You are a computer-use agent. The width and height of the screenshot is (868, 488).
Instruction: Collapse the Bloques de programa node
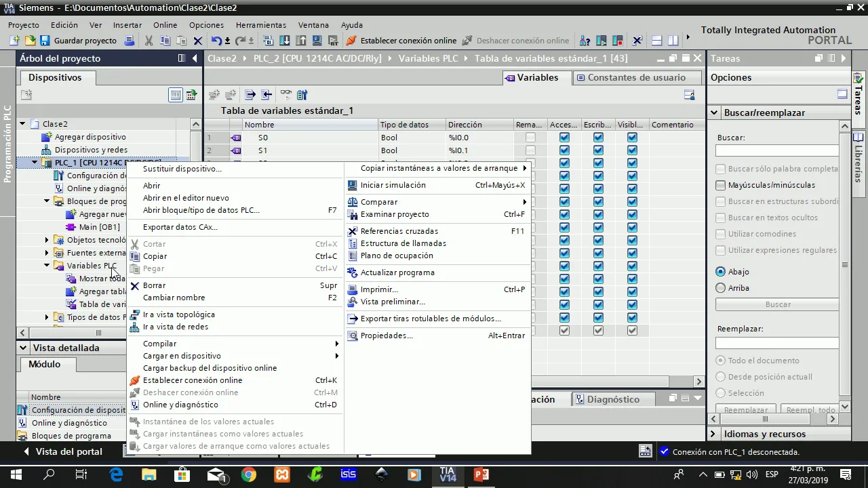tap(47, 201)
